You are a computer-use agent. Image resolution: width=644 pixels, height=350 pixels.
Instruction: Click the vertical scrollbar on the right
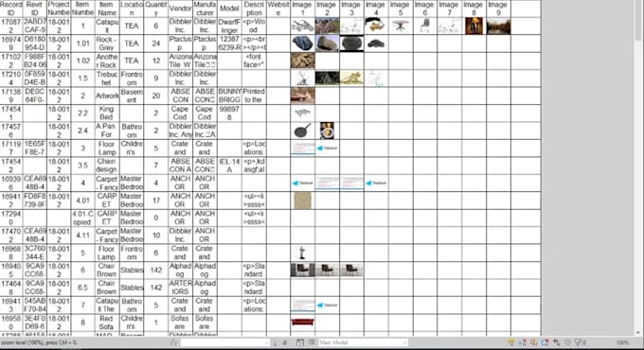coord(637,168)
